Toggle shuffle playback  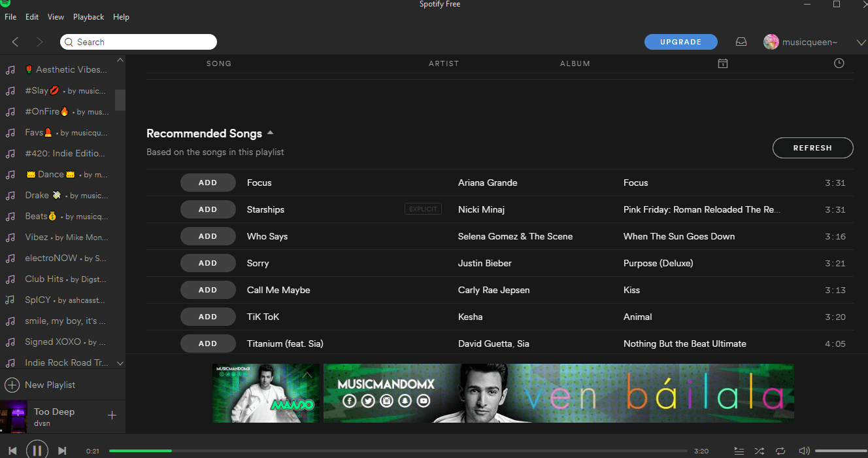pyautogui.click(x=759, y=451)
